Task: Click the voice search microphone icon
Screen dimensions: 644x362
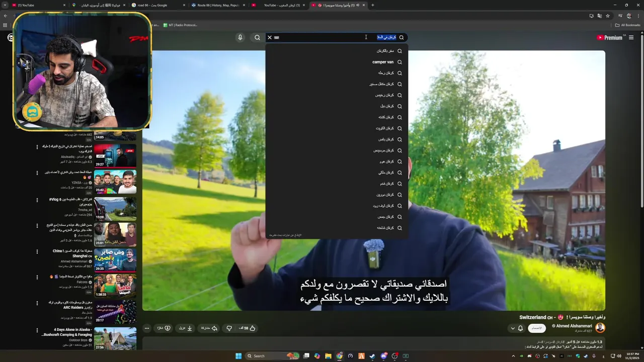Action: (240, 37)
